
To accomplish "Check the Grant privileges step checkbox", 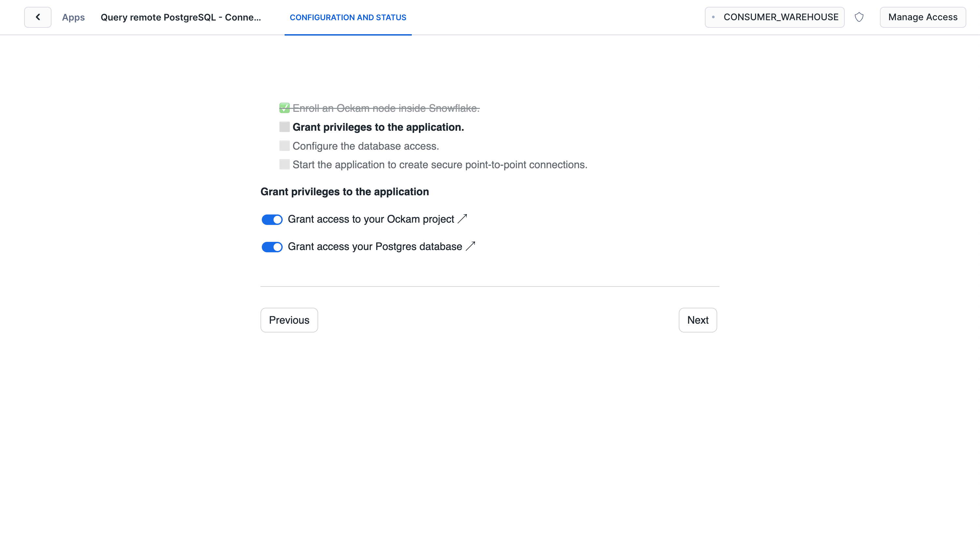I will pyautogui.click(x=284, y=127).
